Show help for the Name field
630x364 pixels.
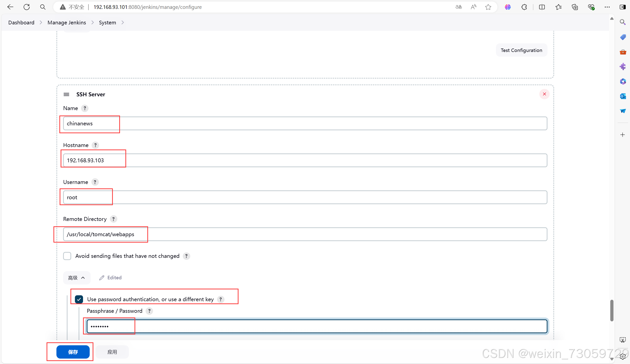[85, 108]
